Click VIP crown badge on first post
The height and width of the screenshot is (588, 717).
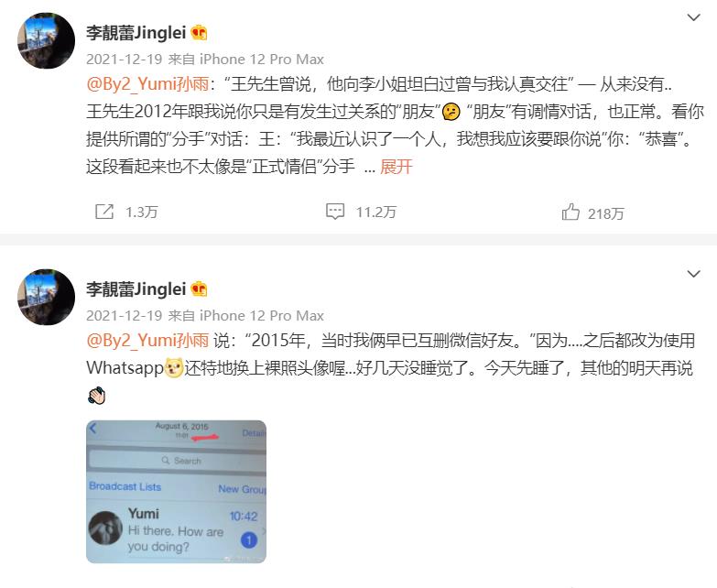click(x=199, y=33)
